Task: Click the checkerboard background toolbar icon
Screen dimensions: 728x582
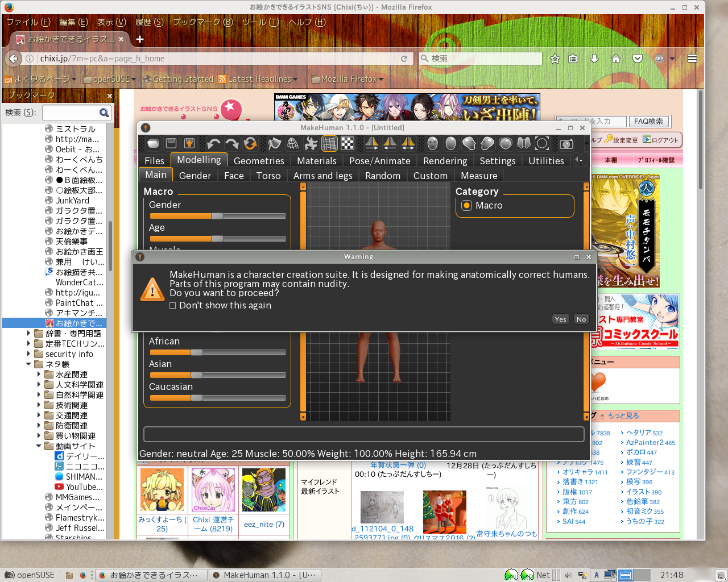Action: point(348,144)
